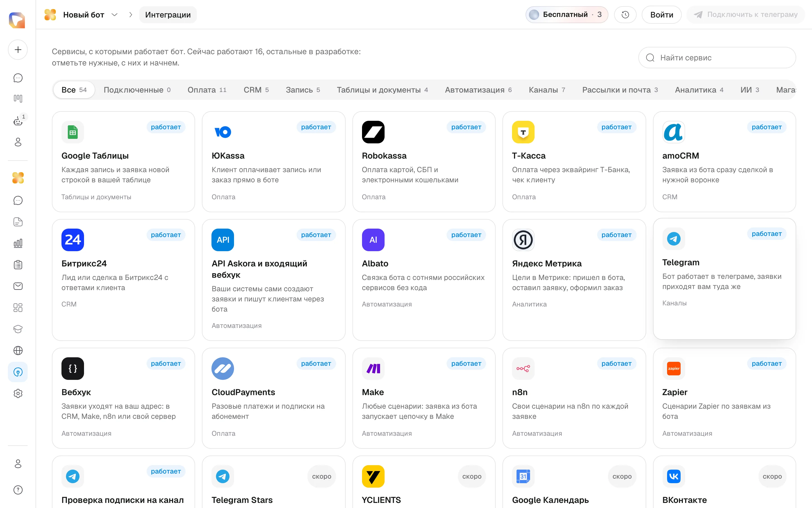Click the amoCRM card title
The width and height of the screenshot is (812, 508).
coord(680,156)
